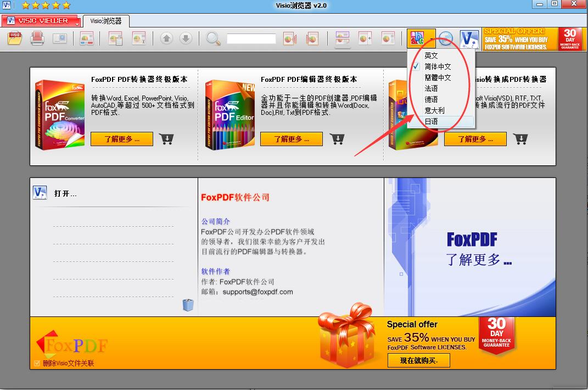The height and width of the screenshot is (390, 588).
Task: Click the open Visio file folder icon
Action: click(15, 38)
